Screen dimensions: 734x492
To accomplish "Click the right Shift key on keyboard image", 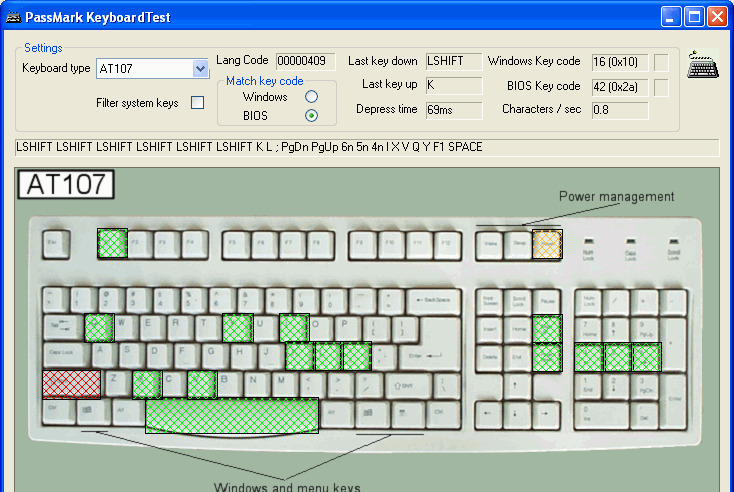I will point(408,385).
